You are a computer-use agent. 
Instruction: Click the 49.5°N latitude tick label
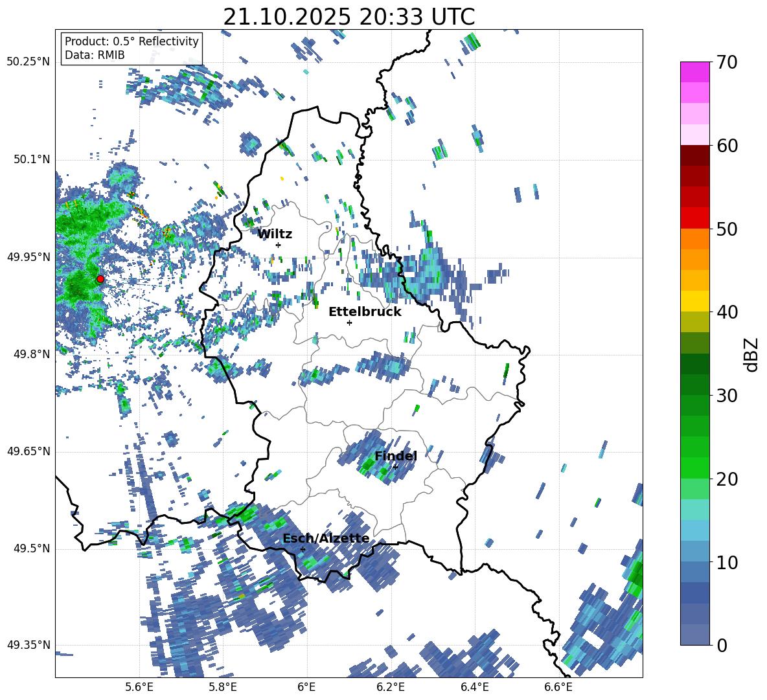(x=31, y=548)
